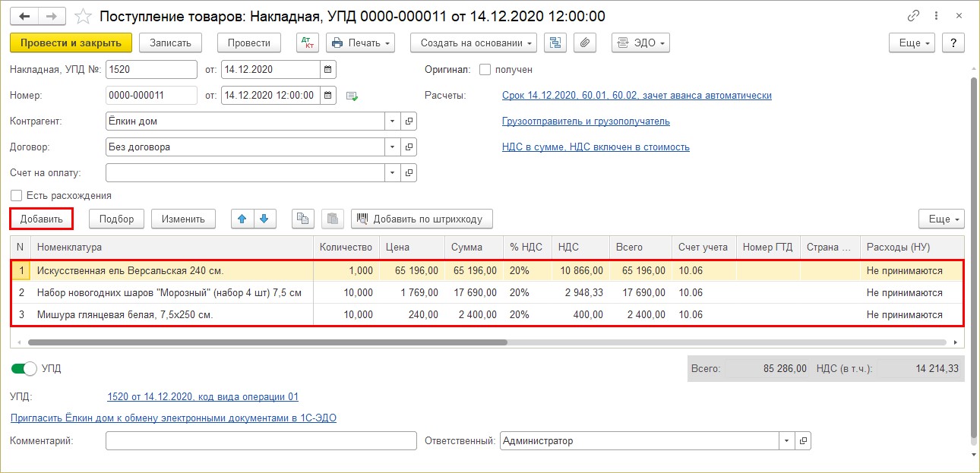Open the Ответственный Администратор card icon
Image resolution: width=980 pixels, height=473 pixels.
point(802,440)
